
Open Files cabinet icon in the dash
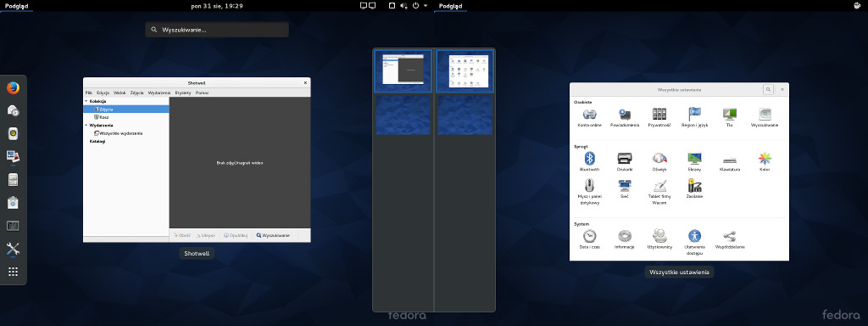click(14, 180)
